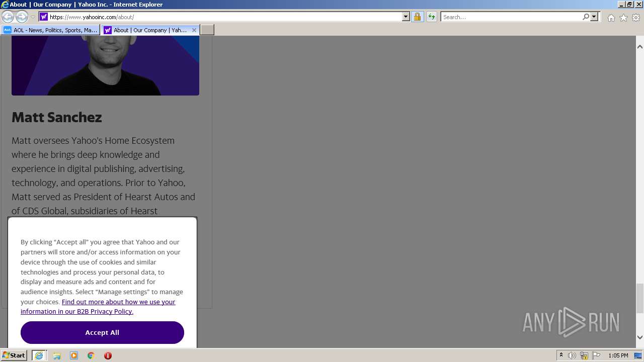Open the Tools gear icon

pyautogui.click(x=636, y=18)
